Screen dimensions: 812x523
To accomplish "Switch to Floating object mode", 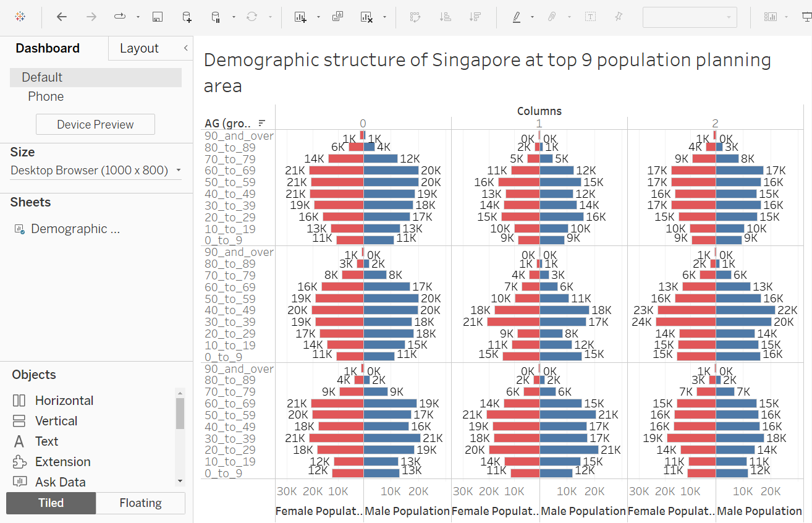I will tap(140, 503).
